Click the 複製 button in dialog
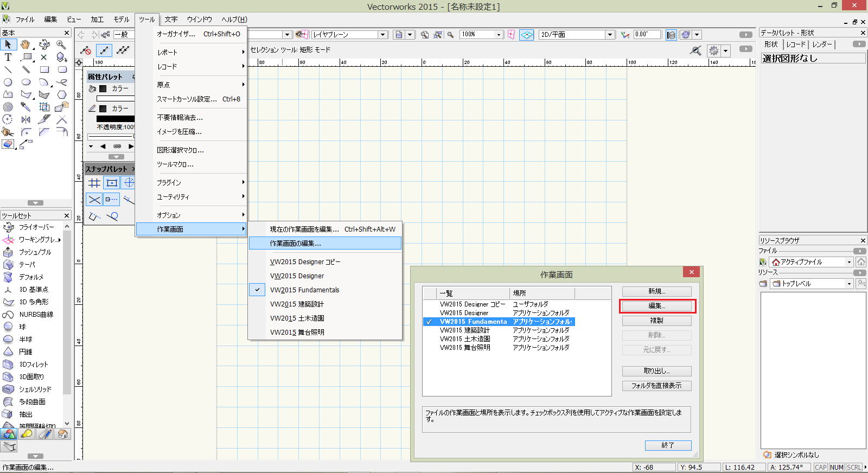This screenshot has width=868, height=473. [x=656, y=321]
